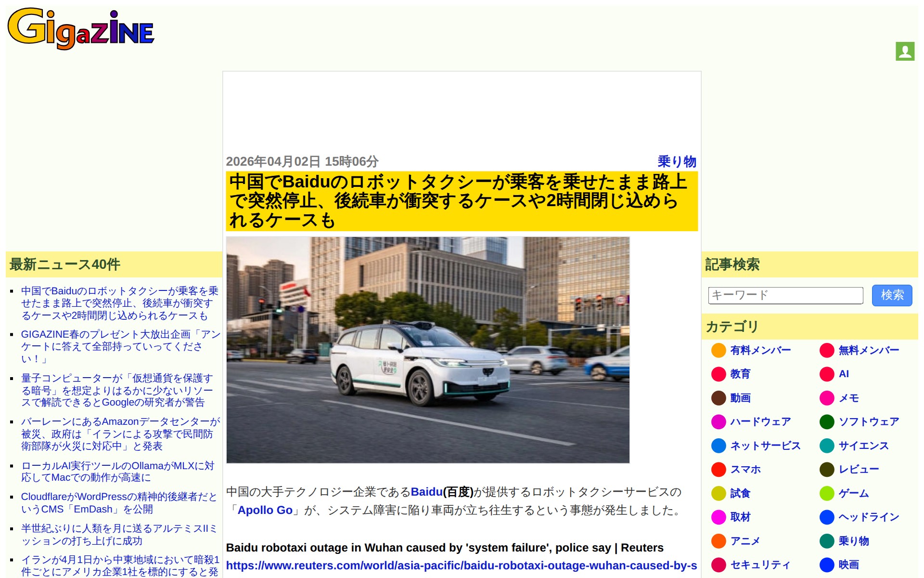
Task: Click the green dot beside sidebar 乗り物
Action: [827, 541]
